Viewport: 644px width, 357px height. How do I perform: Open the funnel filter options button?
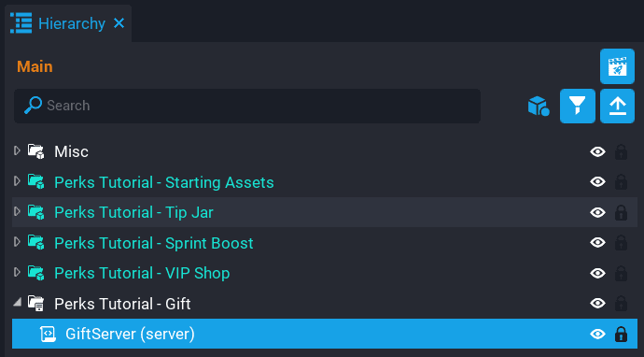point(578,107)
